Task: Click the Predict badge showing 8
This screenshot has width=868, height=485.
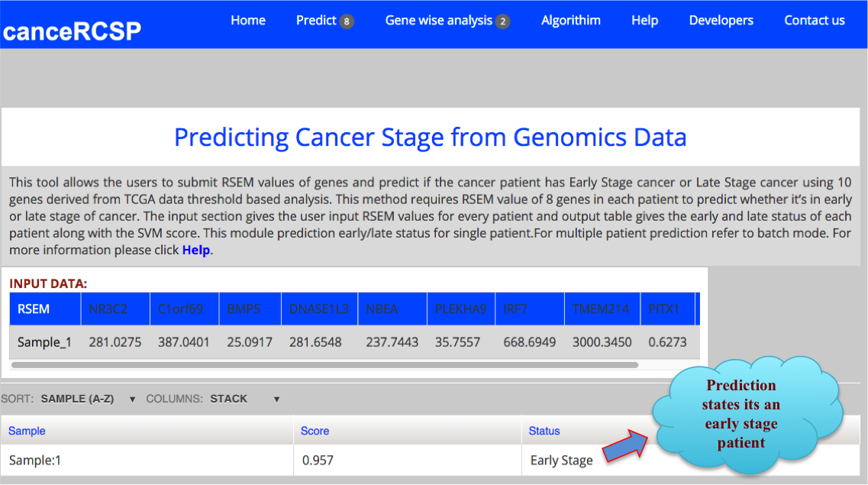Action: click(347, 21)
